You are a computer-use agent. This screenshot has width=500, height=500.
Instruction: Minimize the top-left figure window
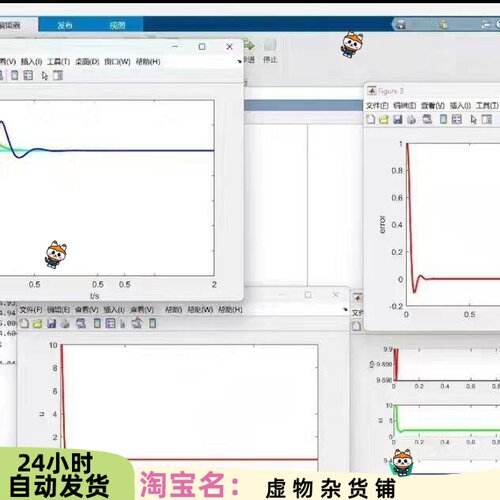pos(175,47)
